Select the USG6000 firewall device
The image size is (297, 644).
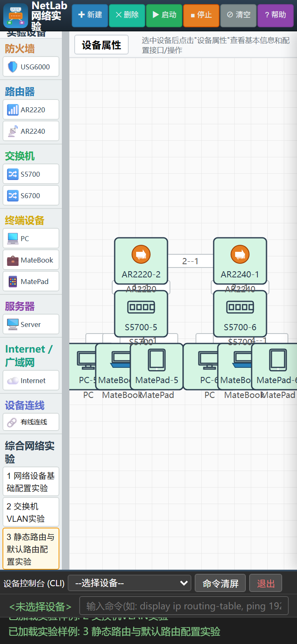point(31,67)
